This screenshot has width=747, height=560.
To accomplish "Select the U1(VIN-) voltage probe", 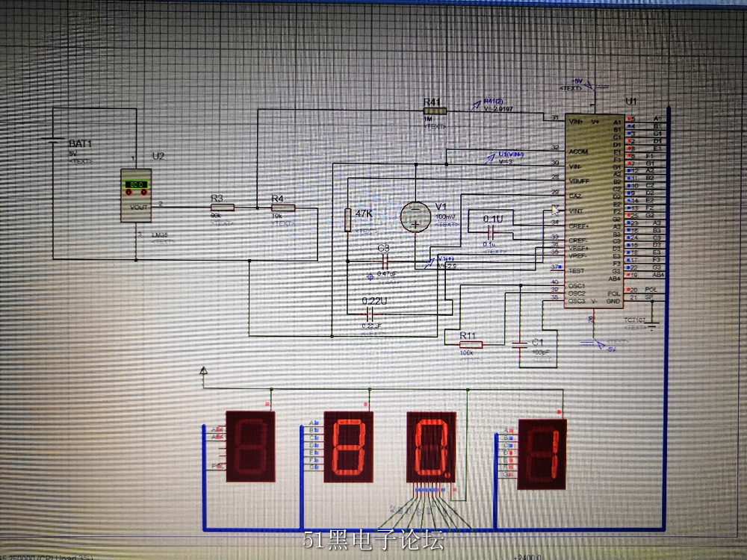I will click(490, 159).
